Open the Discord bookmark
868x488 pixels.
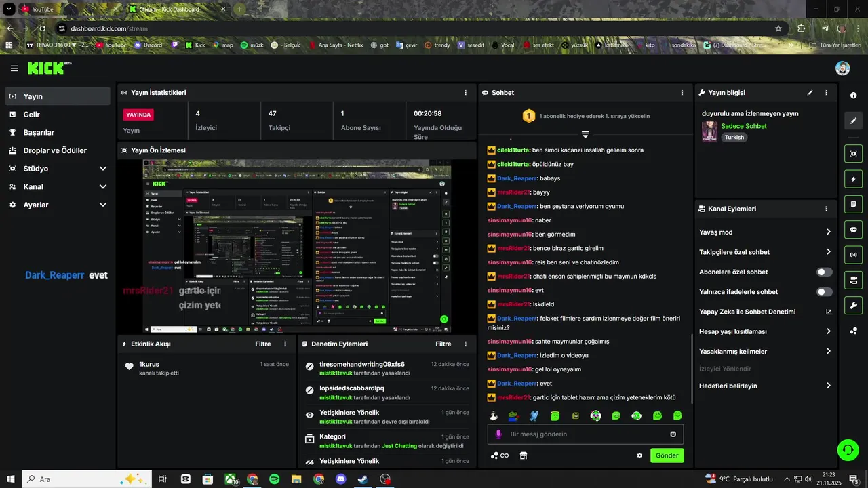coord(148,45)
